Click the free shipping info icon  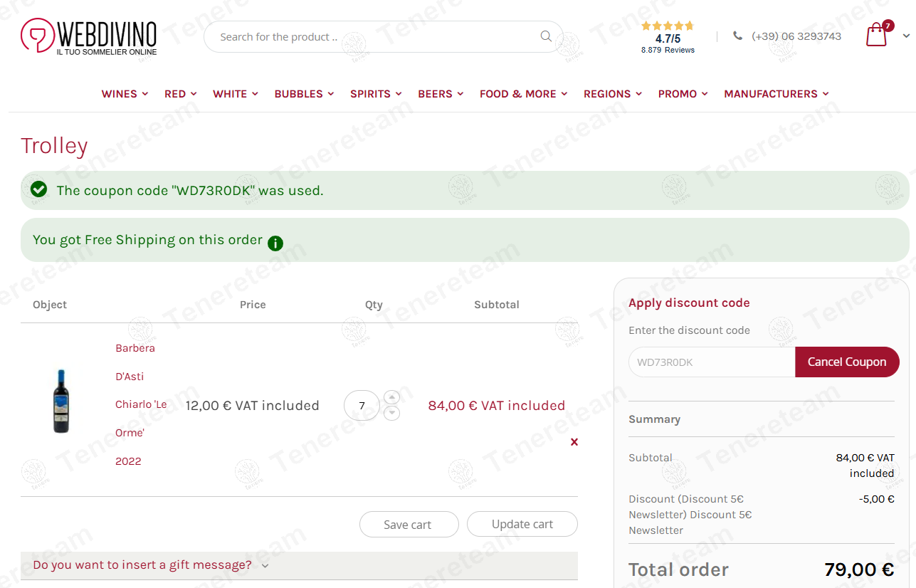pyautogui.click(x=275, y=243)
